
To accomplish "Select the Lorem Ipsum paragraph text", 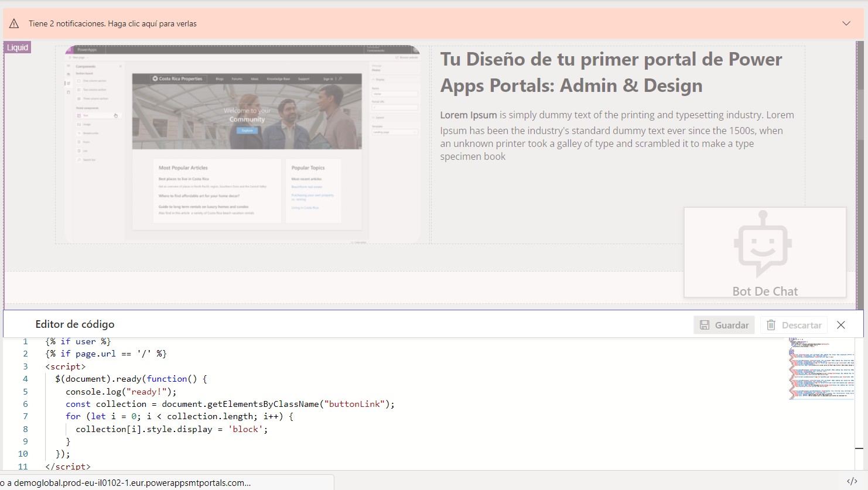I will point(617,135).
